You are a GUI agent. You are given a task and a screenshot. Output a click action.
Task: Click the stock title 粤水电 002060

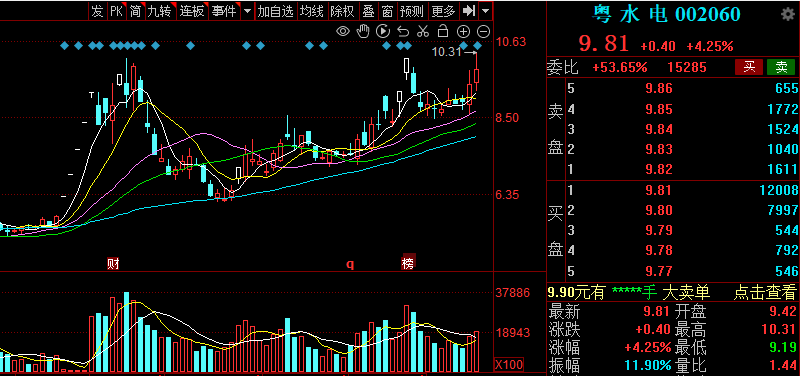(666, 14)
